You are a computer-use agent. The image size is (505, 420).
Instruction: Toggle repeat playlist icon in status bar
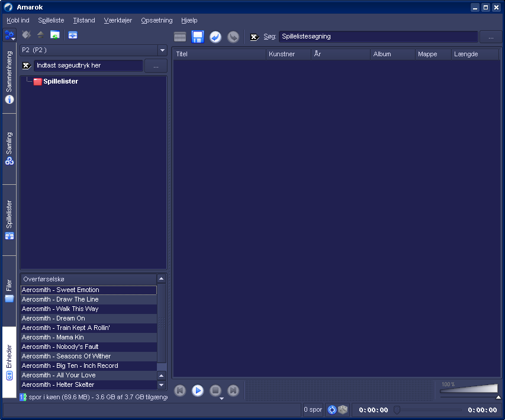[x=332, y=410]
